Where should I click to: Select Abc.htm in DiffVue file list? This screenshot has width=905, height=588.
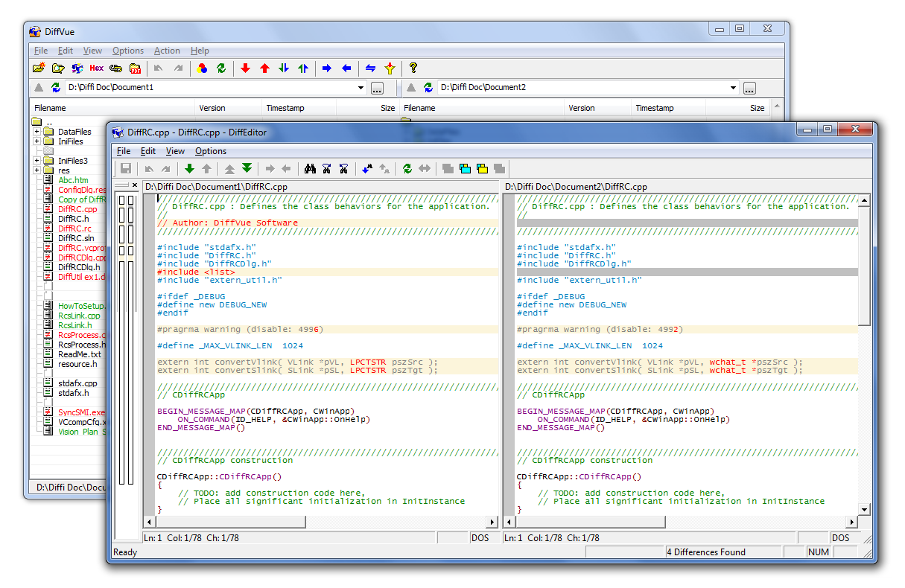(73, 180)
